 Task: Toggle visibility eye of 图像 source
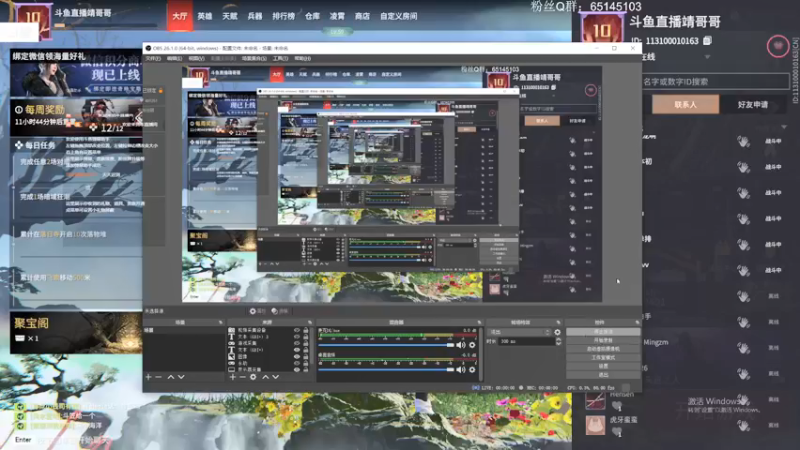pos(297,357)
